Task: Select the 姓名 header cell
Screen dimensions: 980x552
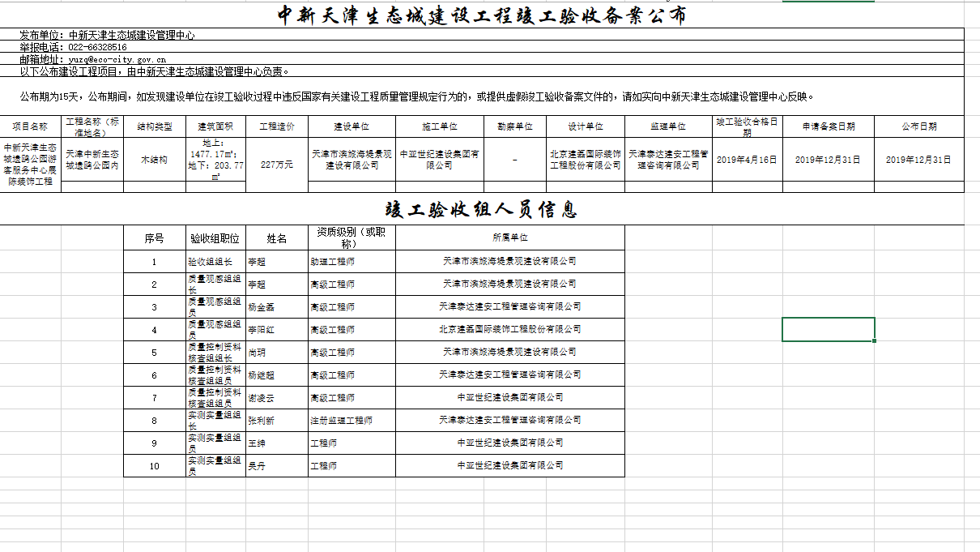Action: click(277, 238)
